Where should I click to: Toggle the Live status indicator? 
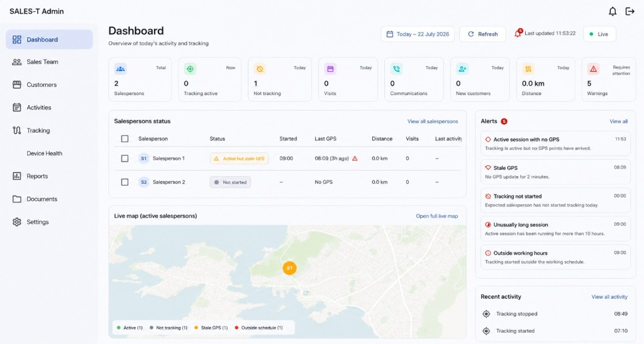[599, 34]
